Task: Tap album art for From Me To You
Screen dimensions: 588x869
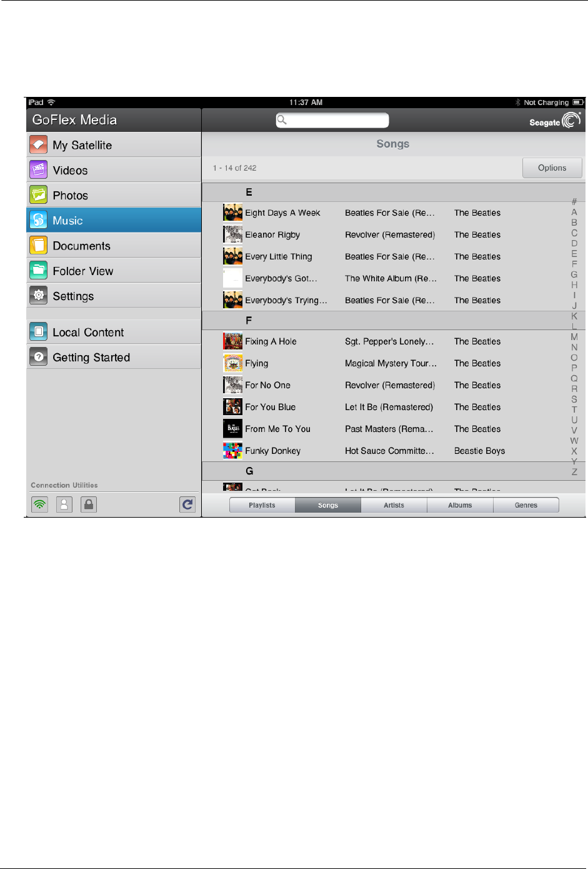Action: (x=233, y=429)
